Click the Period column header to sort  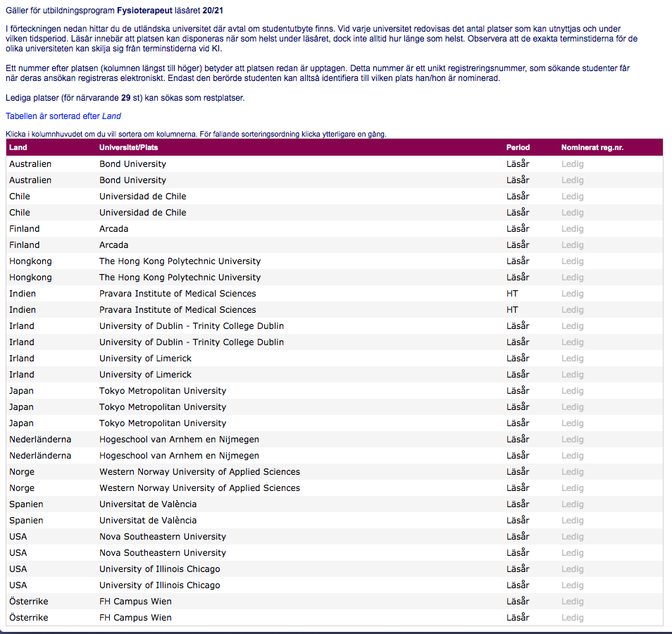click(518, 147)
